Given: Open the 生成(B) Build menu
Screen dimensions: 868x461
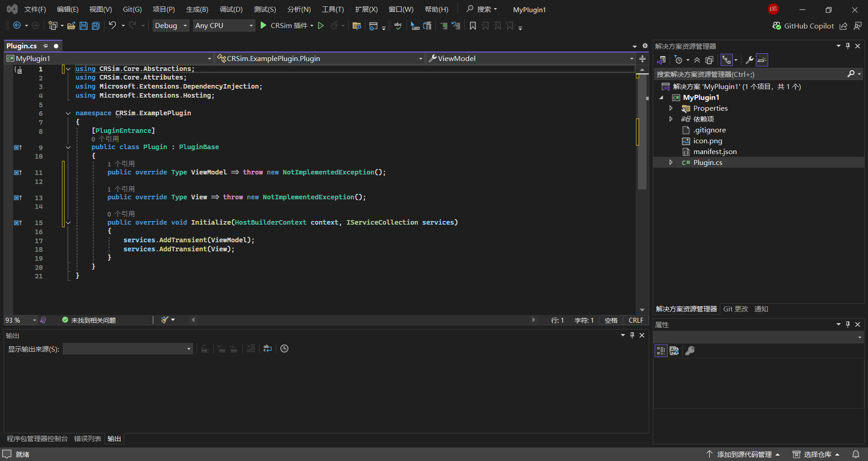Looking at the screenshot, I should tap(197, 9).
